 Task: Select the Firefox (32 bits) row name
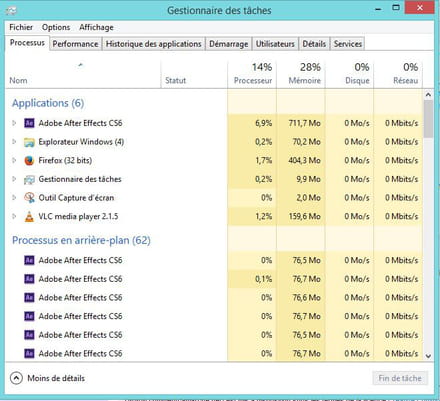coord(65,160)
